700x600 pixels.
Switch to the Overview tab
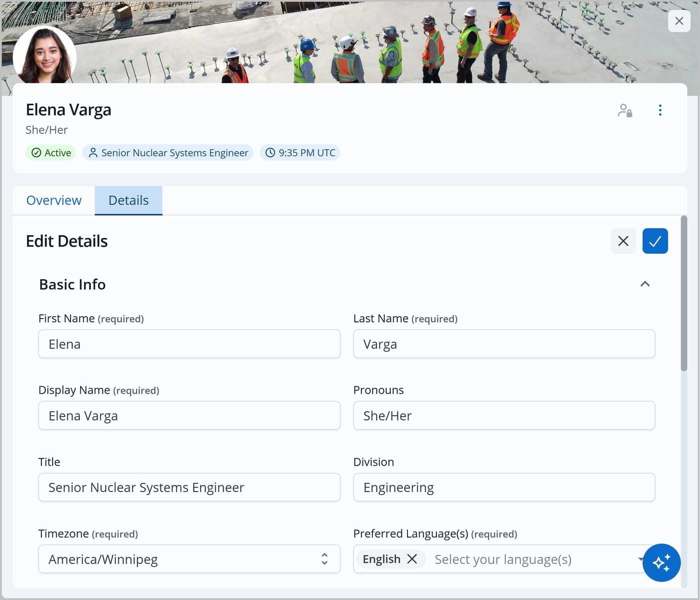coord(53,200)
